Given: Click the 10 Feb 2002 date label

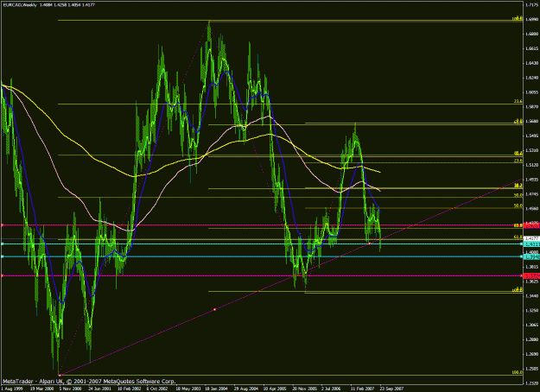Looking at the screenshot, I should 129,389.
